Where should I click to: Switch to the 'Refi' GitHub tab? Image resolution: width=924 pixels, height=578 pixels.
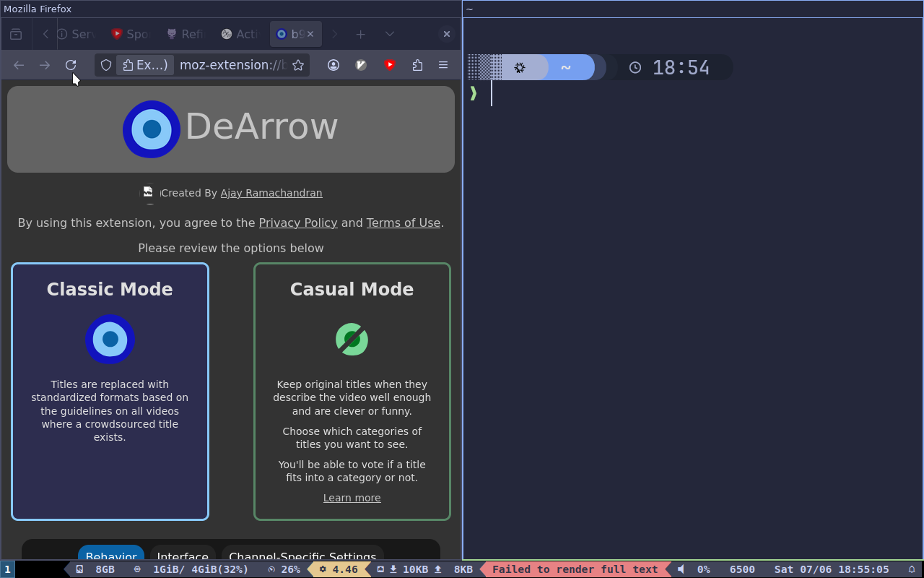[185, 34]
